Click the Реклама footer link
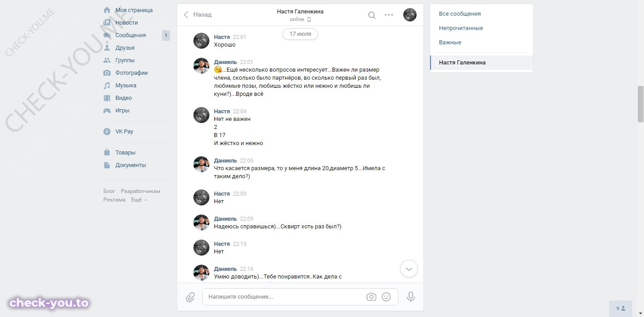This screenshot has width=644, height=317. pyautogui.click(x=115, y=200)
